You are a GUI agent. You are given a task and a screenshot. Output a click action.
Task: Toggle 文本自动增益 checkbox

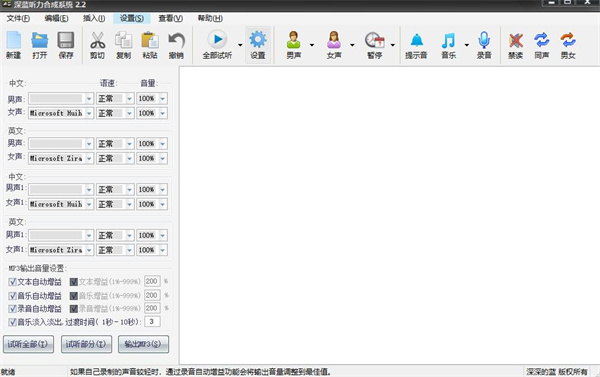point(12,282)
